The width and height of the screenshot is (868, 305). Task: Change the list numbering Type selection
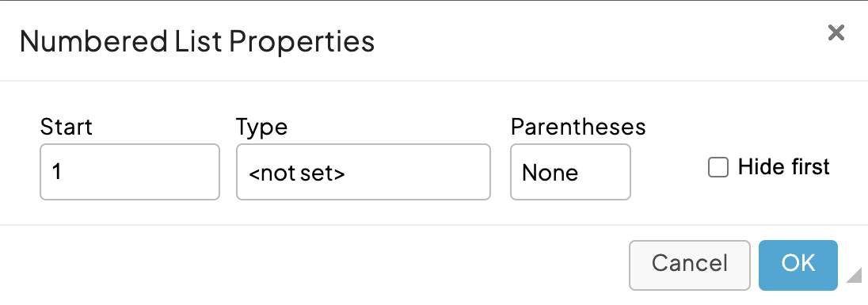[x=364, y=172]
